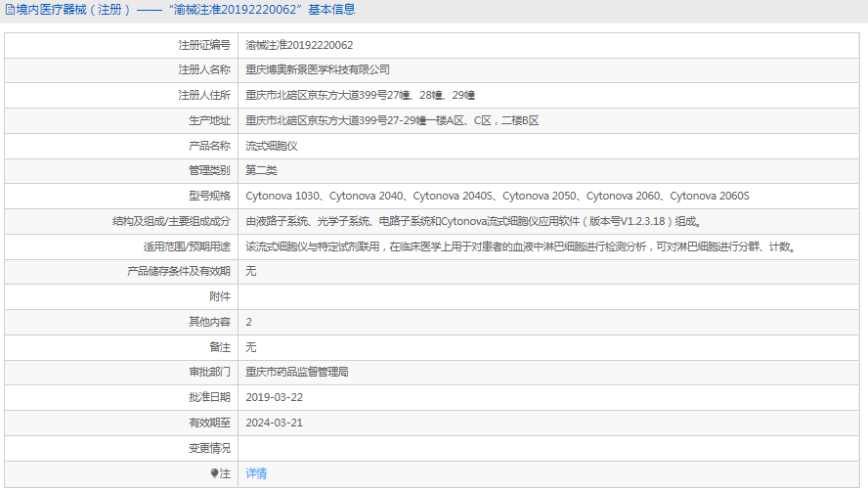Click registrant name 重庆博奥新景医学科技有限公司

[318, 70]
